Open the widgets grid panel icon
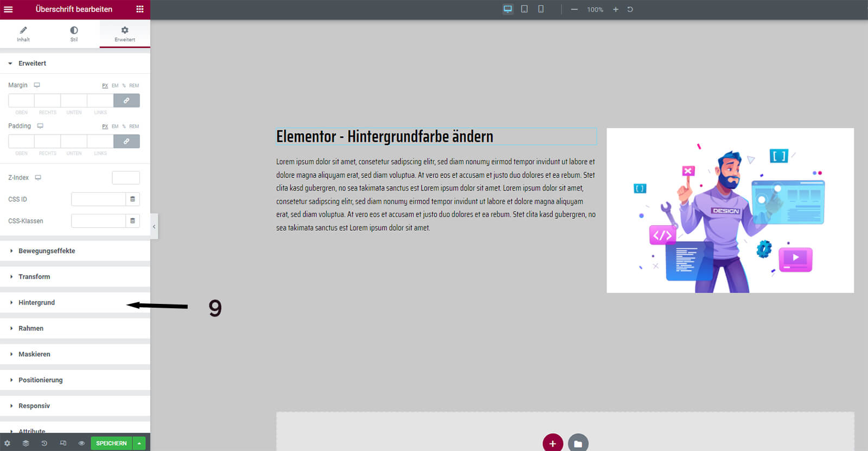Screen dimensions: 868x451 139,9
